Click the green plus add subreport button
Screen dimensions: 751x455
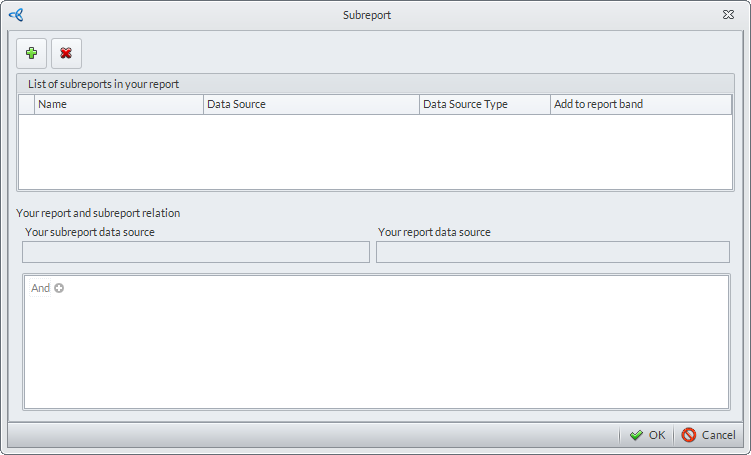[31, 53]
